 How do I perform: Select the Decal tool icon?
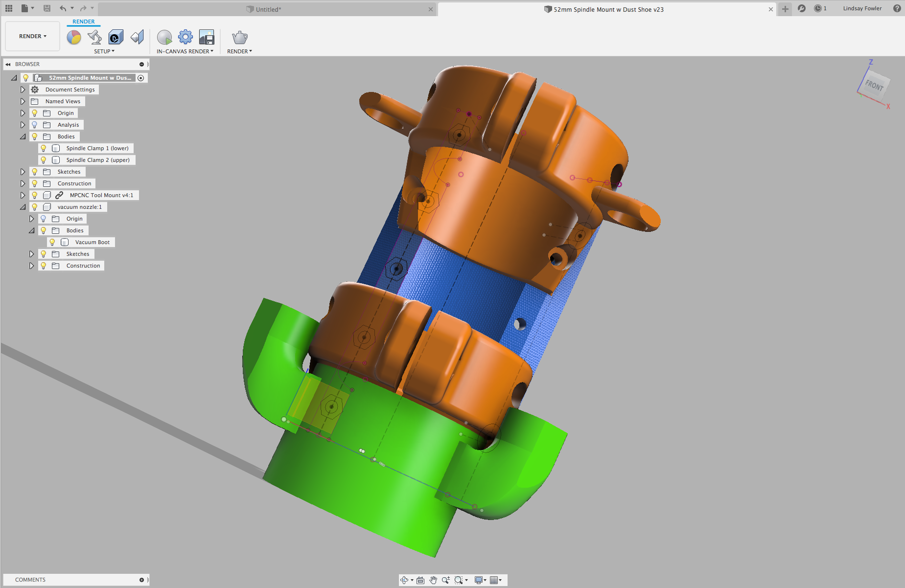[x=116, y=37]
